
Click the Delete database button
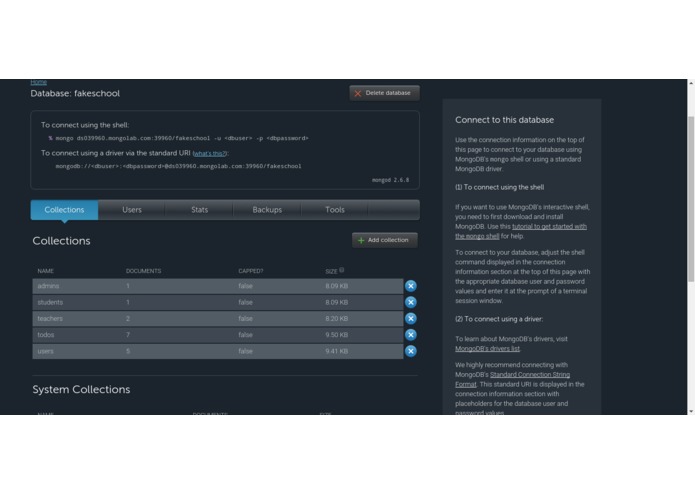pyautogui.click(x=384, y=93)
